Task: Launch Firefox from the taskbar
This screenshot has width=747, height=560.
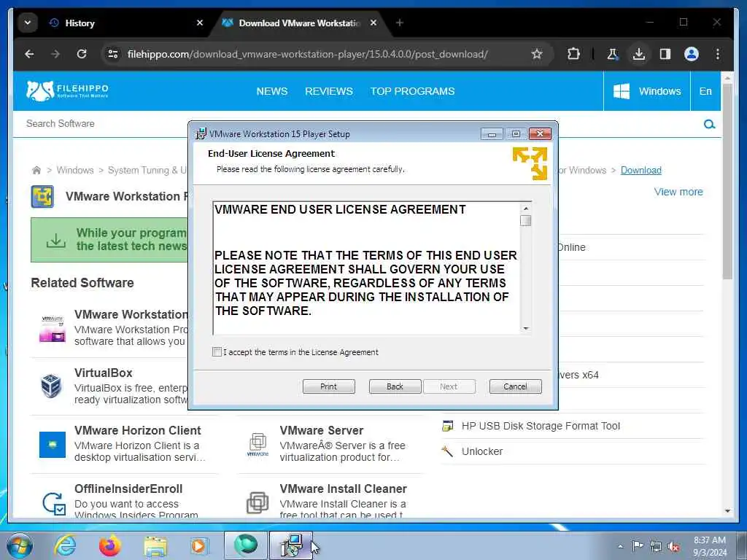Action: pos(110,545)
